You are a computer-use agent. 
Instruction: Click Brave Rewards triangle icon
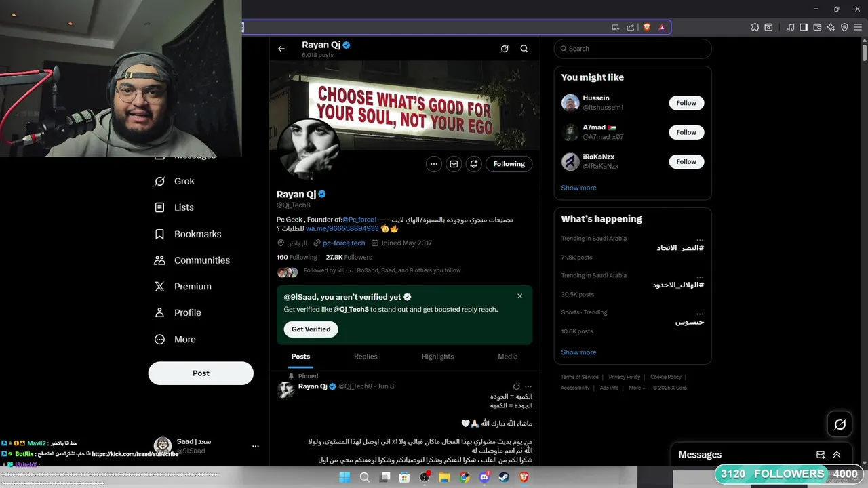662,27
